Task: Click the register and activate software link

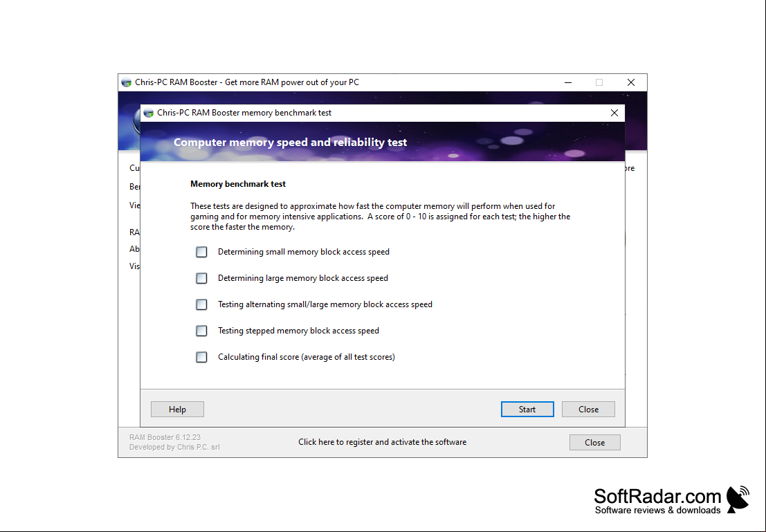Action: tap(382, 442)
